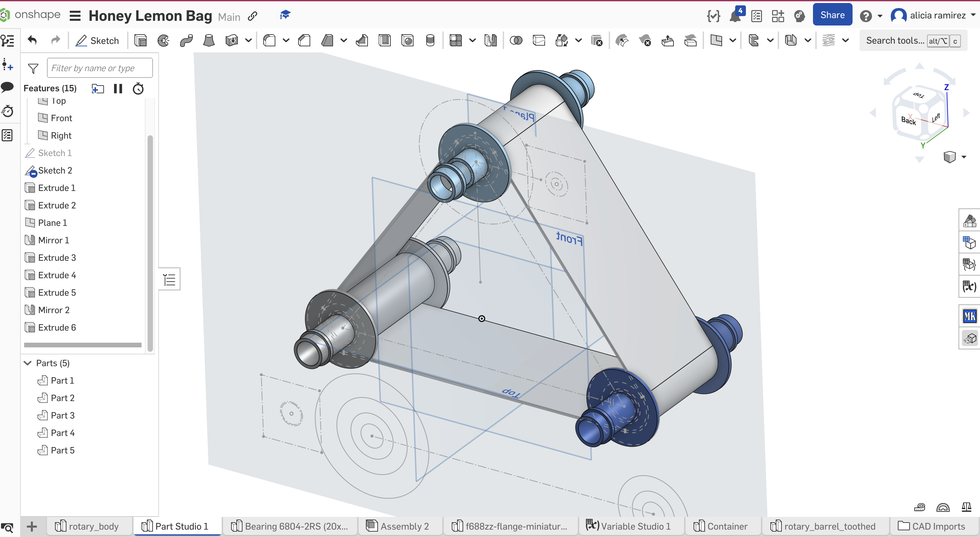Open the CAD Imports folder tab

coord(932,526)
